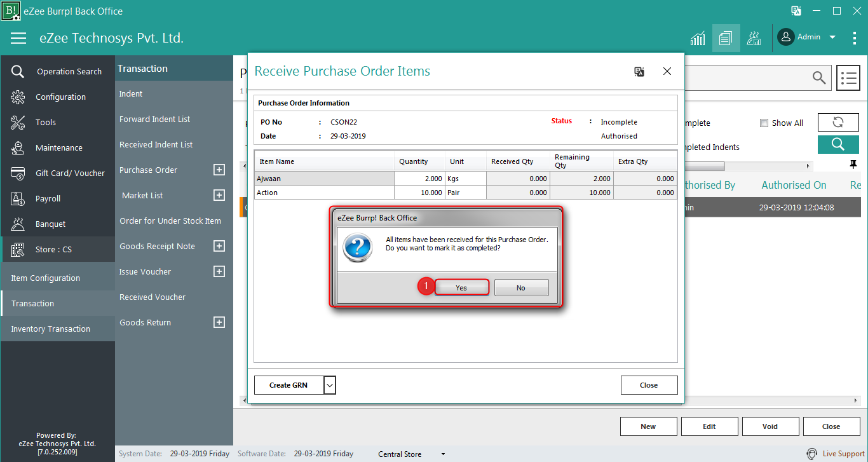Click the Store : CS building icon

18,249
